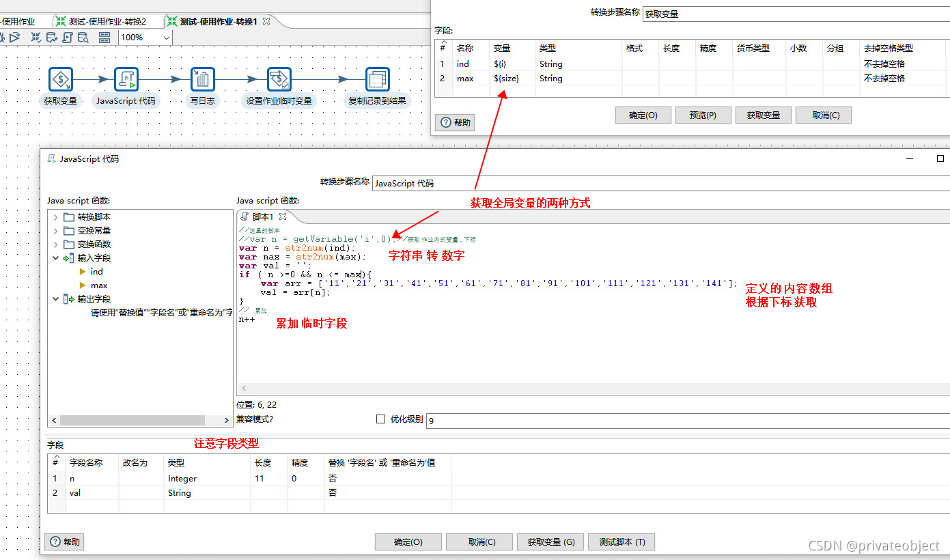Image resolution: width=950 pixels, height=560 pixels.
Task: Expand the 变换函数 tree node
Action: 55,244
